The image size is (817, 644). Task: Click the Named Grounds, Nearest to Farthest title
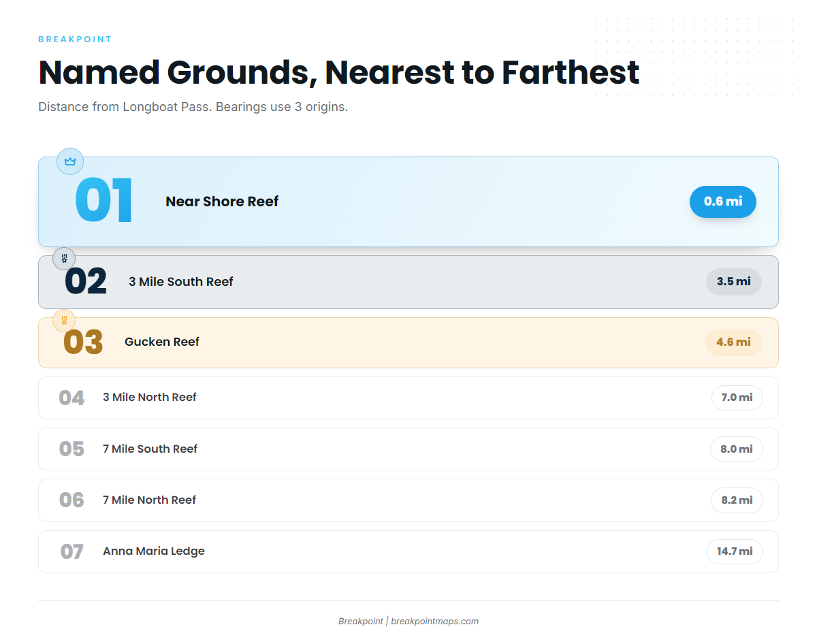coord(339,72)
